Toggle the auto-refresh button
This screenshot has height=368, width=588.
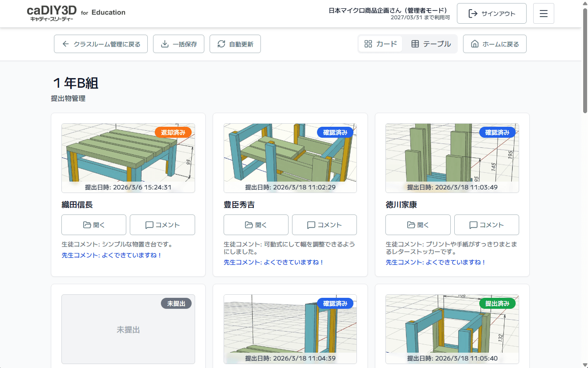pos(235,44)
